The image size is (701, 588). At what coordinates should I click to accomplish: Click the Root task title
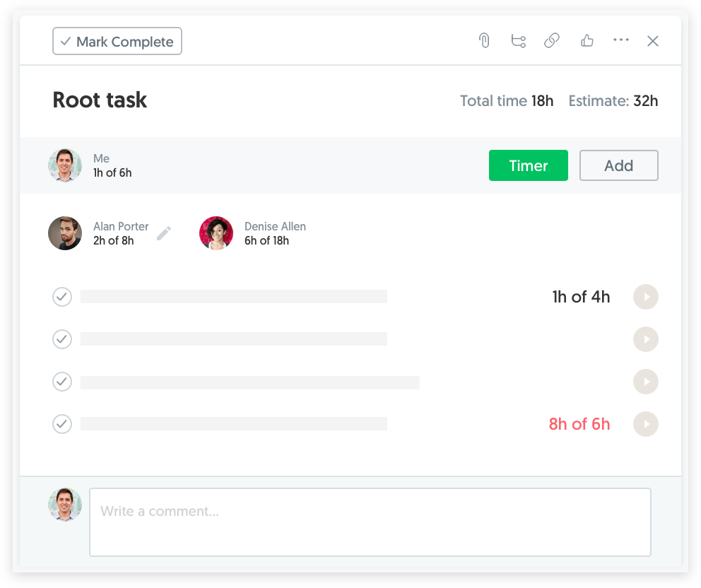(x=100, y=100)
